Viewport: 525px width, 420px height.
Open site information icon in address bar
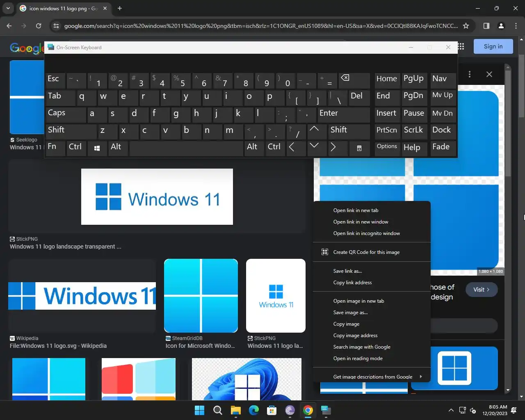coord(56,26)
